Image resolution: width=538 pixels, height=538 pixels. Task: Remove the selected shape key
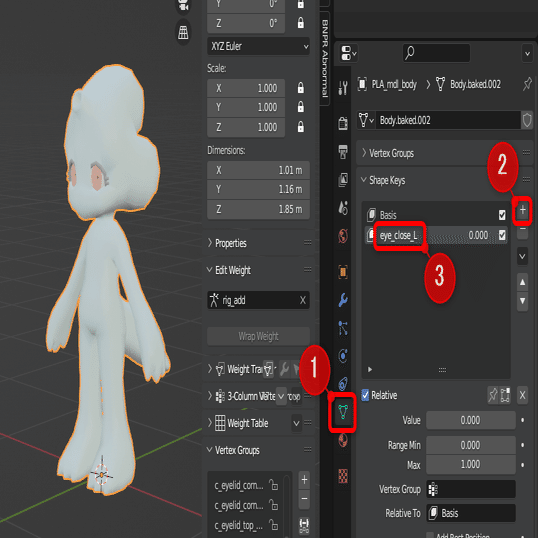pos(522,229)
